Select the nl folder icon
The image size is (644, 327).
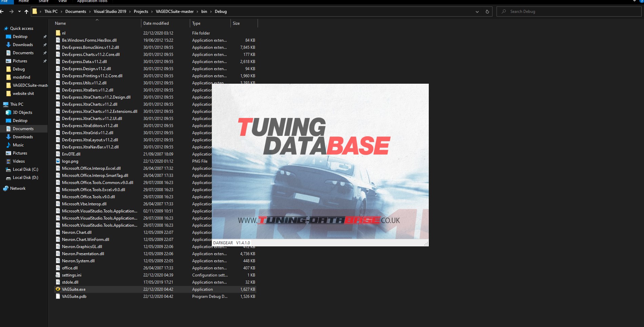click(58, 33)
